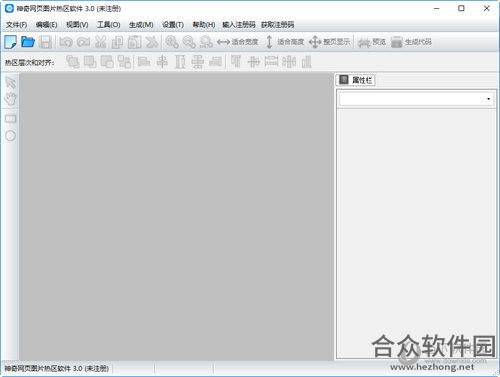Screen dimensions: 500x377
Task: Align hotspots to the top edge
Action: coord(236,62)
